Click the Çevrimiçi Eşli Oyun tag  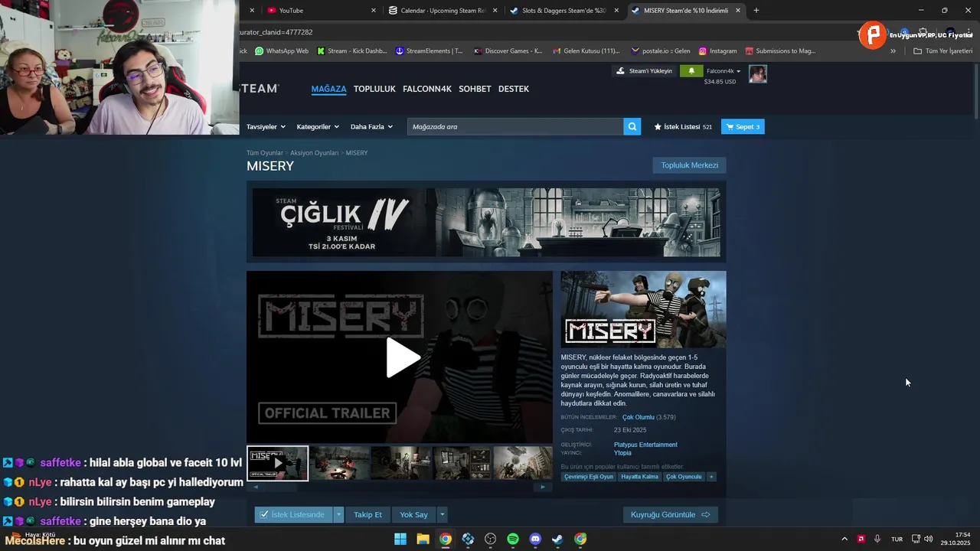point(589,477)
